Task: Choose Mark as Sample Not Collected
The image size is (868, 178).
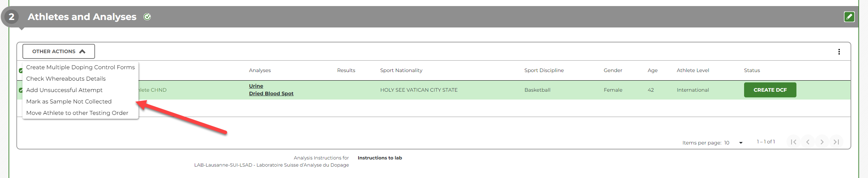Action: [x=69, y=101]
